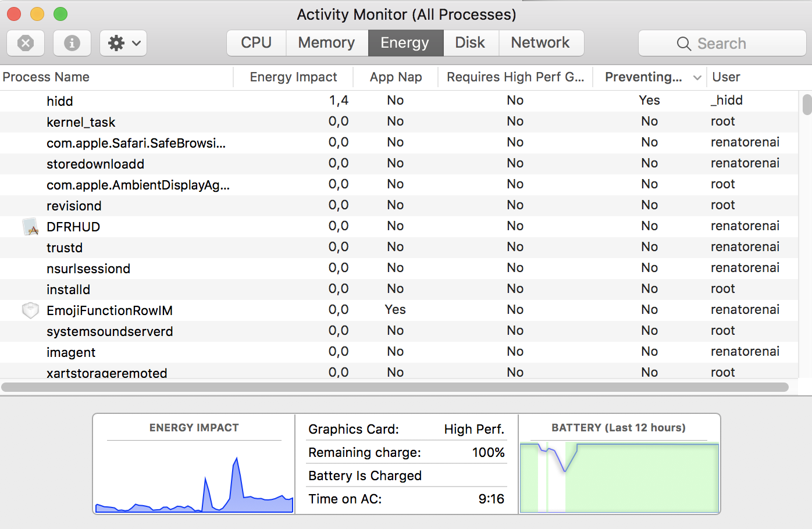Image resolution: width=812 pixels, height=529 pixels.
Task: Click the red close window button
Action: point(14,14)
